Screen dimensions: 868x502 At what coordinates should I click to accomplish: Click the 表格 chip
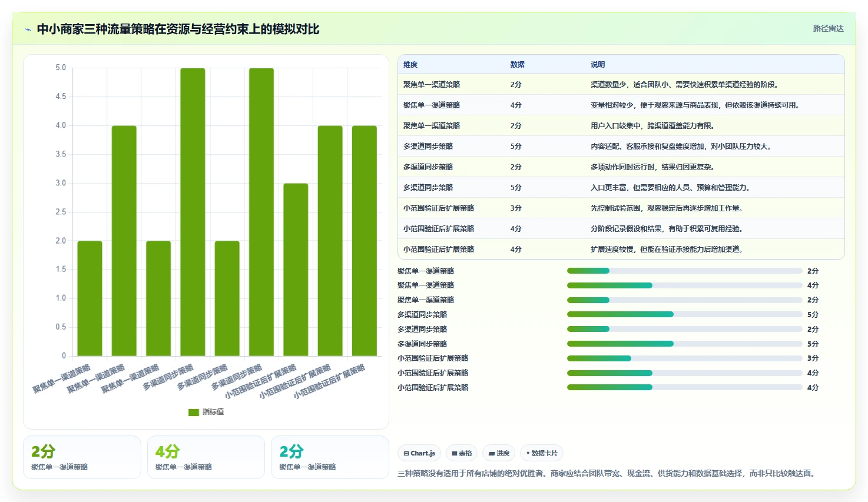pyautogui.click(x=462, y=453)
